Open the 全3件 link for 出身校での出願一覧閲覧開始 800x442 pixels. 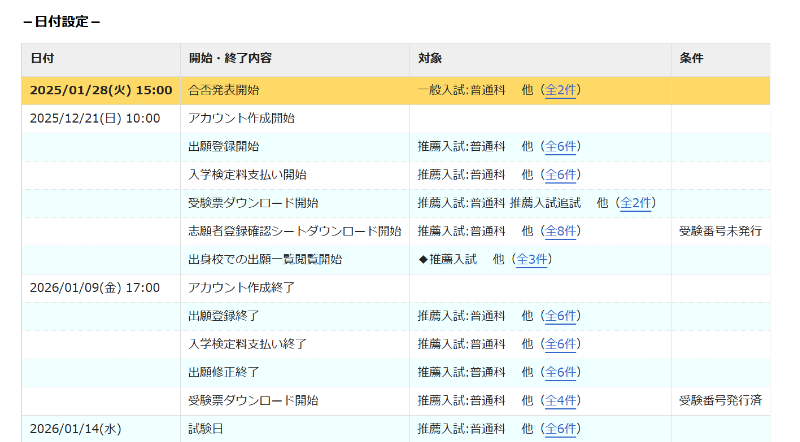tap(531, 259)
